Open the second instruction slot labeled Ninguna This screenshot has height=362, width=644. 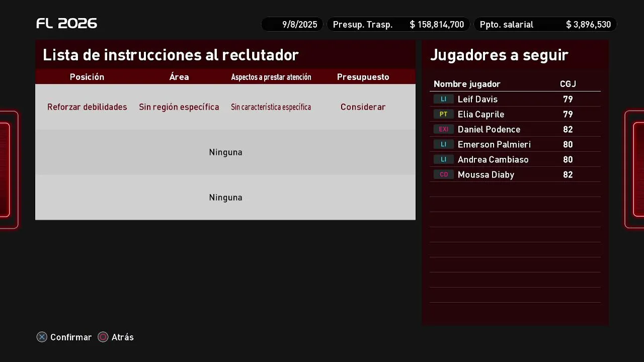225,152
